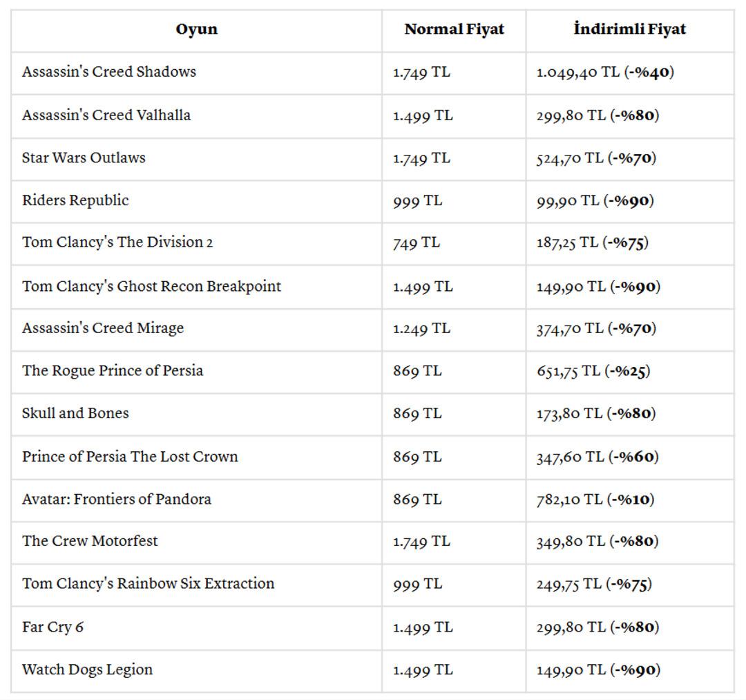Select the Watch Dogs Legion title
This screenshot has width=746, height=700.
pyautogui.click(x=87, y=670)
